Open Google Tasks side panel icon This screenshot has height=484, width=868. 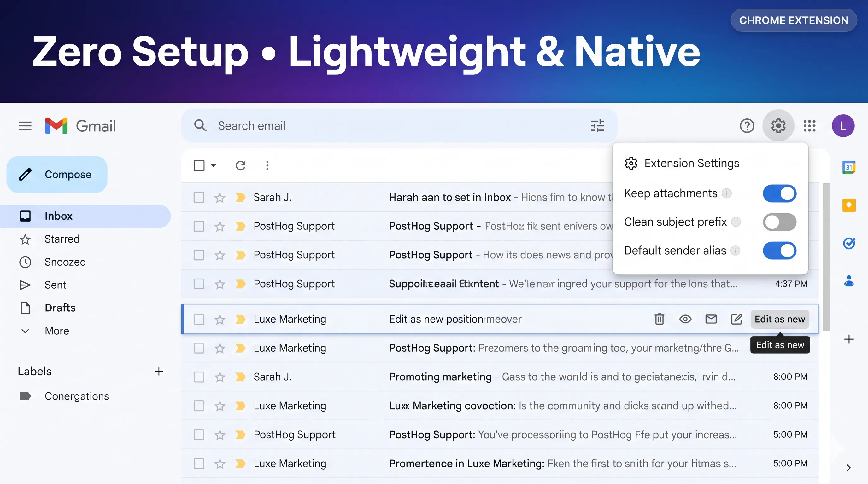pos(849,243)
